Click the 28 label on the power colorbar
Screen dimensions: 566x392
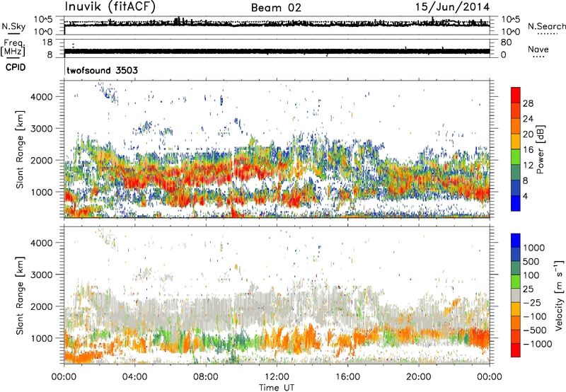pos(528,103)
